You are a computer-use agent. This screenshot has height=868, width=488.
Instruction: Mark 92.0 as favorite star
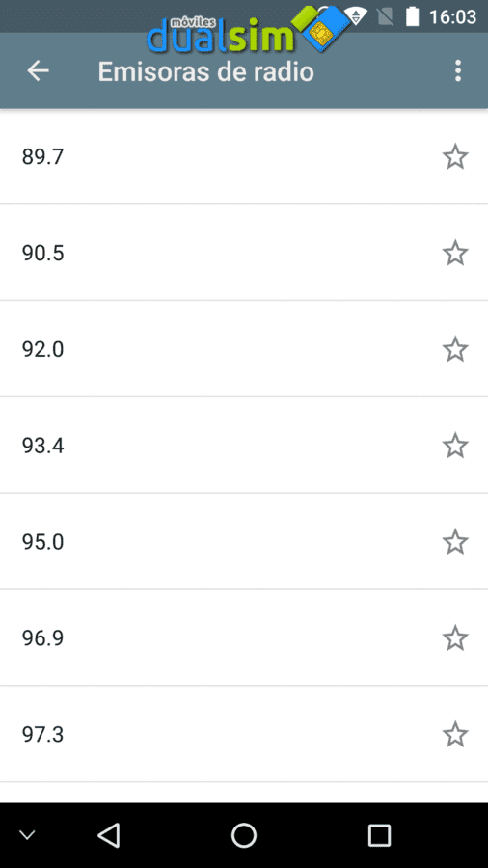455,349
